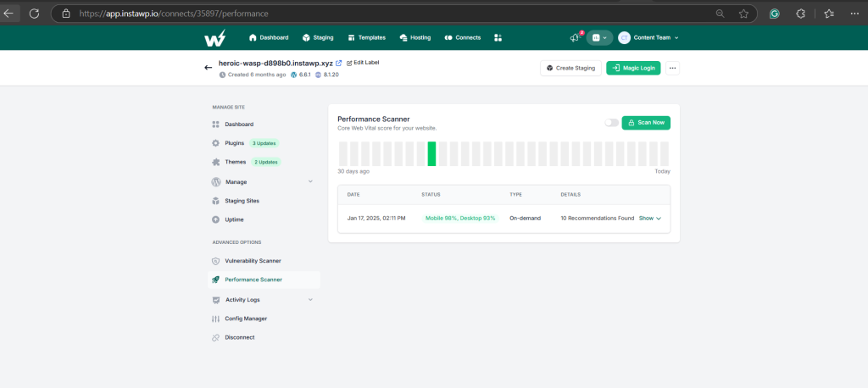Screen dimensions: 868x388
Task: Open the Content Team account dropdown
Action: click(648, 37)
